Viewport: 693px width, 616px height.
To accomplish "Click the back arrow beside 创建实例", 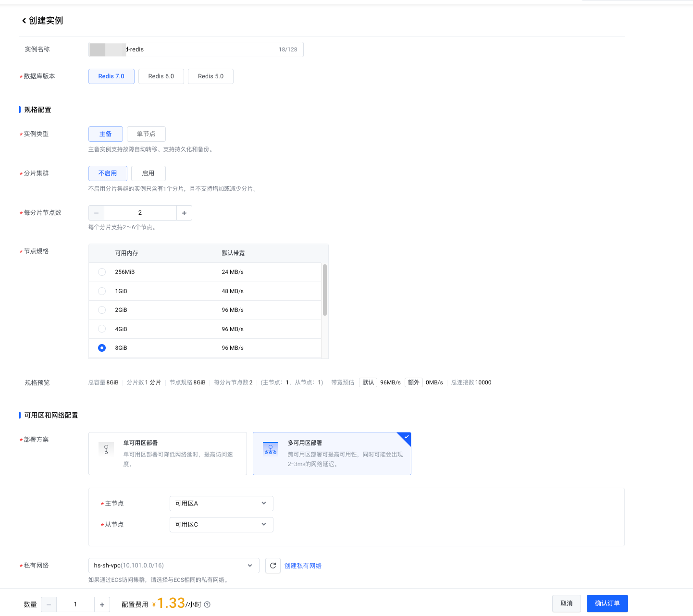I will point(24,21).
